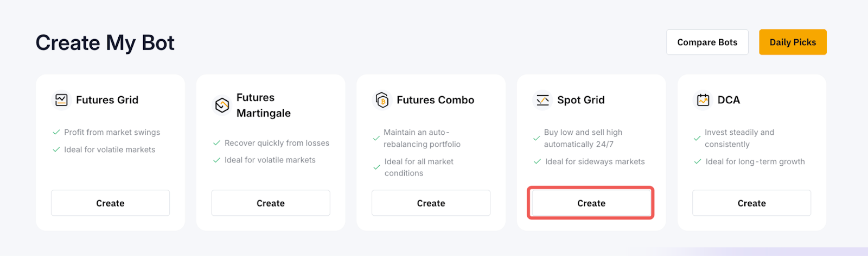Click checkmark beside 'Recover quickly from losses'

(216, 143)
